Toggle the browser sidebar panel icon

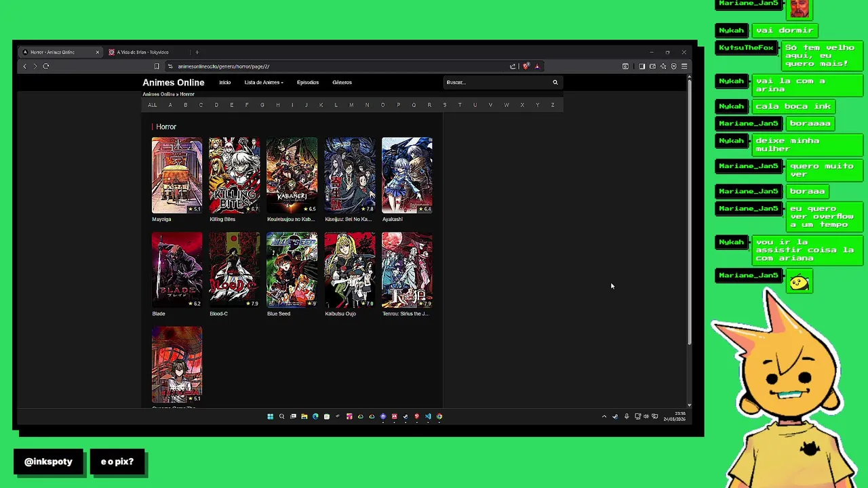(x=642, y=66)
